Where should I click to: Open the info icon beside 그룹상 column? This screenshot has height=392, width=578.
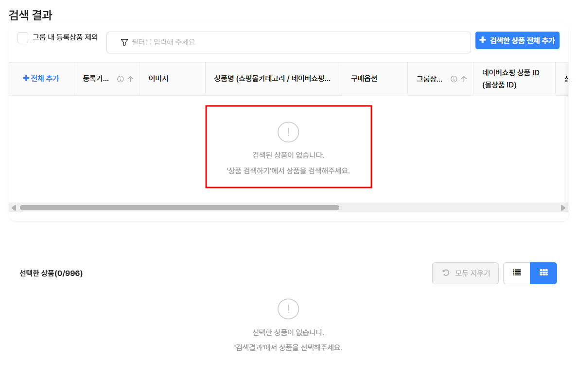454,79
